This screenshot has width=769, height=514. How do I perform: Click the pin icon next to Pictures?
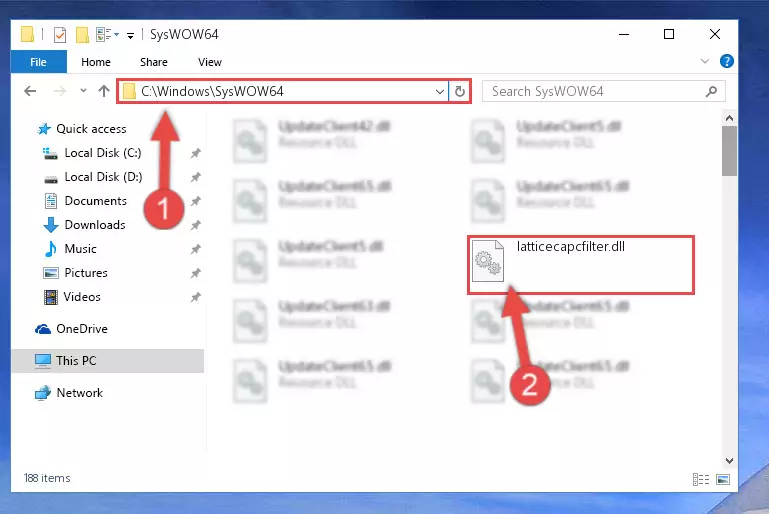195,273
